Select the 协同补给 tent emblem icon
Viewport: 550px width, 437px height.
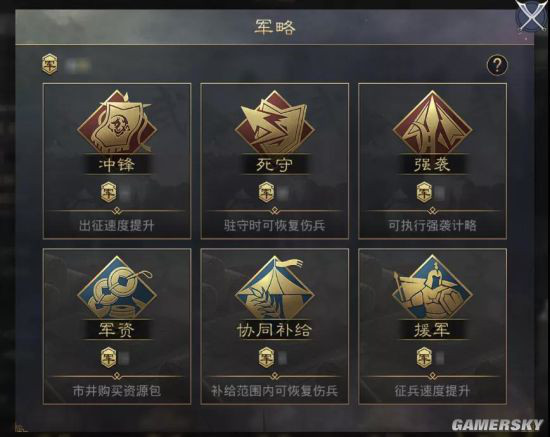coord(274,288)
